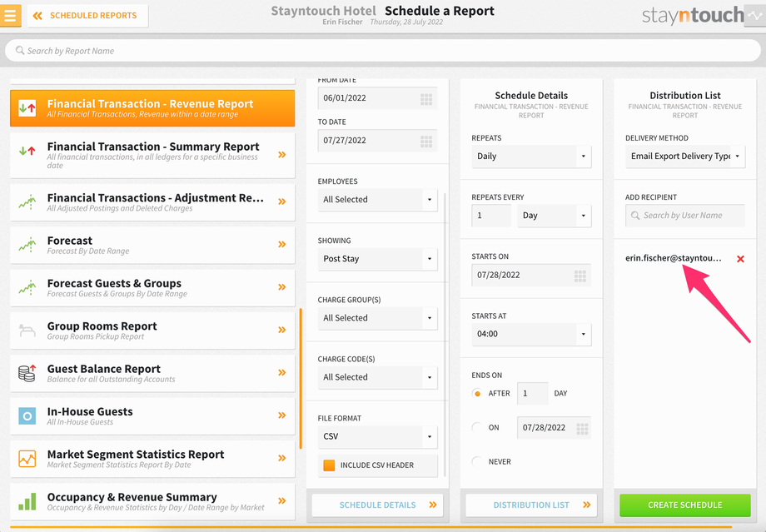Click the Guest Balance Report coins icon

tap(27, 373)
